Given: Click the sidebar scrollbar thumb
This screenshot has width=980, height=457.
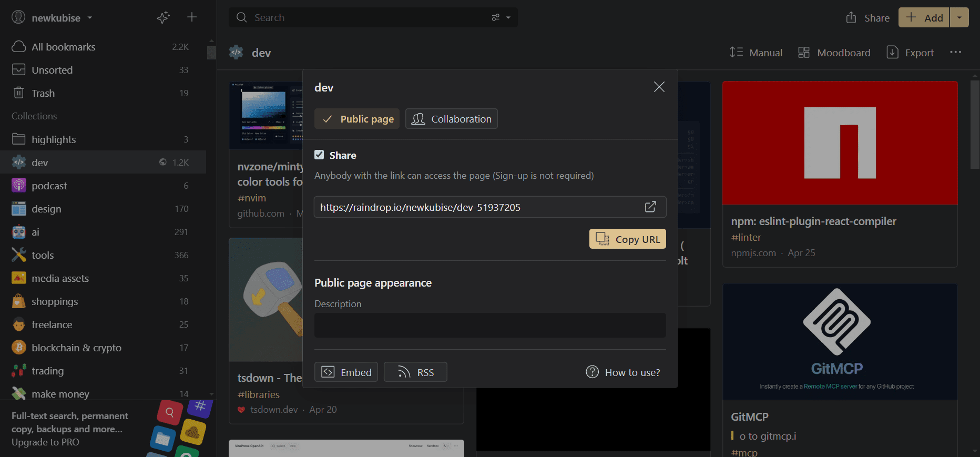Looking at the screenshot, I should coord(211,53).
